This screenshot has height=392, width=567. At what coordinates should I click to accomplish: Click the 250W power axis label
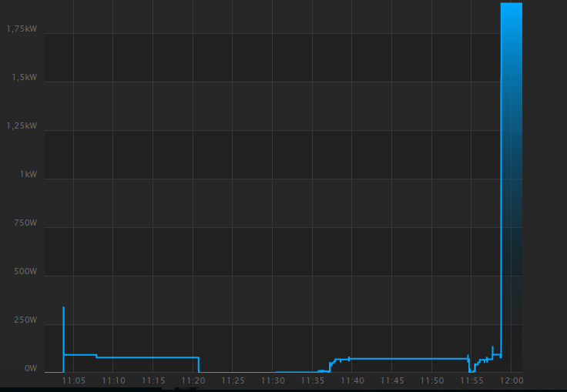pyautogui.click(x=24, y=320)
